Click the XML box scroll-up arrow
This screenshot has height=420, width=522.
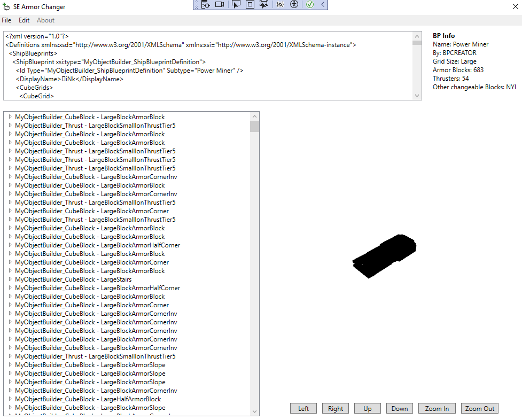(x=417, y=36)
